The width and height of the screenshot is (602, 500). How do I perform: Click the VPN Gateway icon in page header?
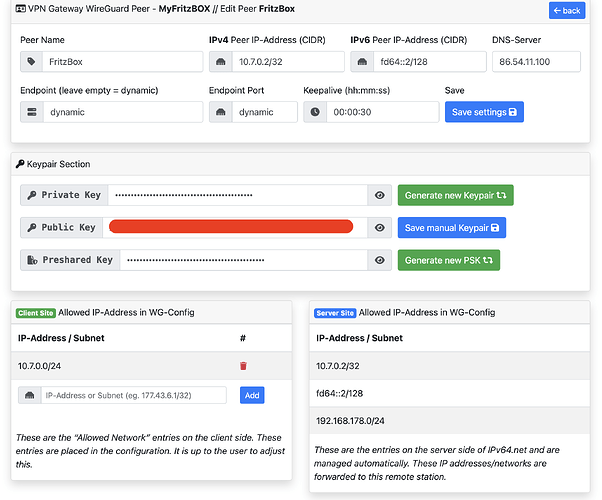click(21, 8)
